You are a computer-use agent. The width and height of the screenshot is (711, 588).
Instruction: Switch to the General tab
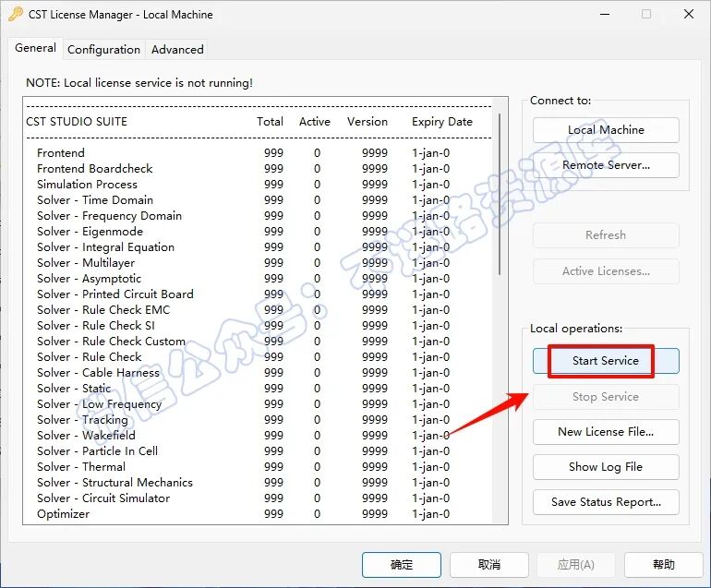(x=35, y=48)
